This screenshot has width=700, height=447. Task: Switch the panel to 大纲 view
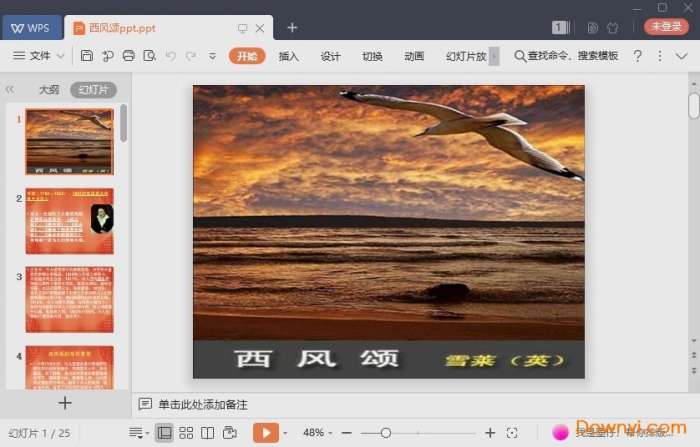[x=49, y=90]
